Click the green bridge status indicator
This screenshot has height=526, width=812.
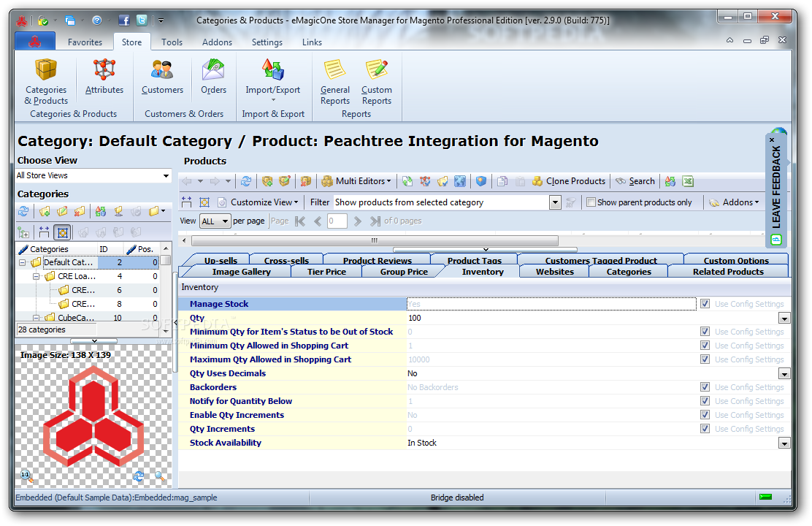[x=765, y=497]
